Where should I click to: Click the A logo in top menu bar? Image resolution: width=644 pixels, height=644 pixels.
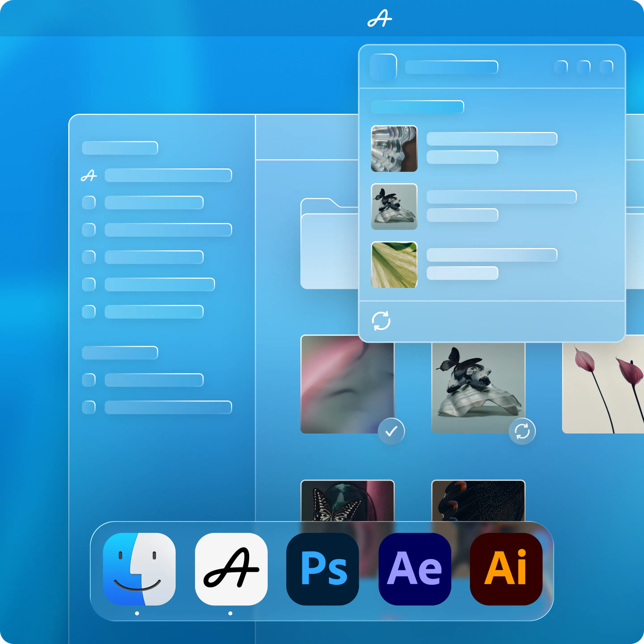point(379,18)
